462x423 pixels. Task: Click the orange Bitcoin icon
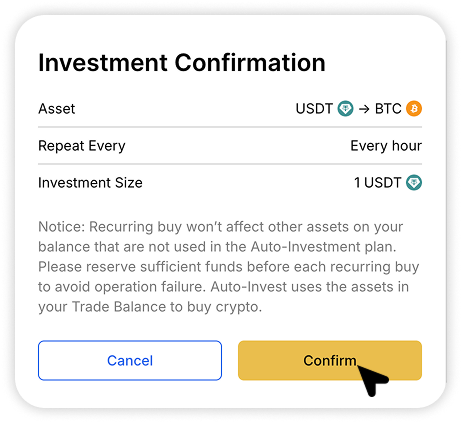(x=414, y=109)
